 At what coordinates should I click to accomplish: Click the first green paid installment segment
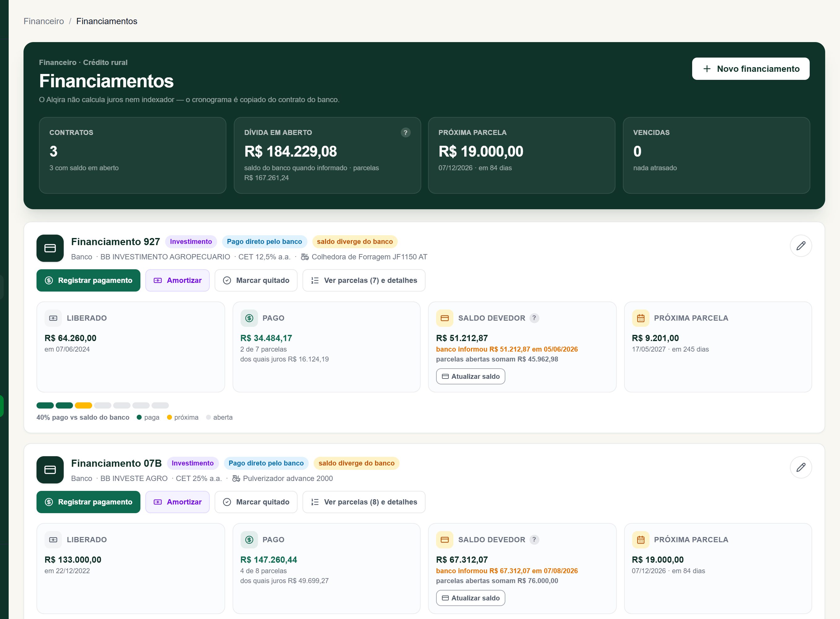point(45,405)
